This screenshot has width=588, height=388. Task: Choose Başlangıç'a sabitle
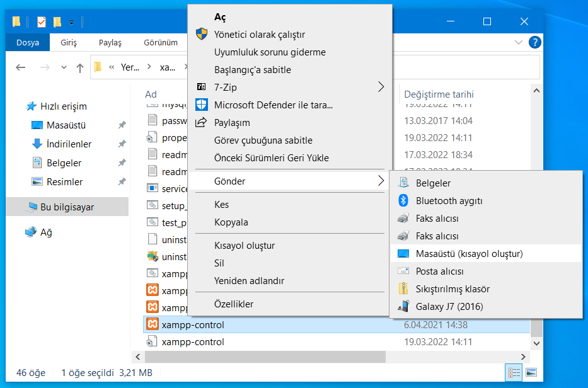290,70
